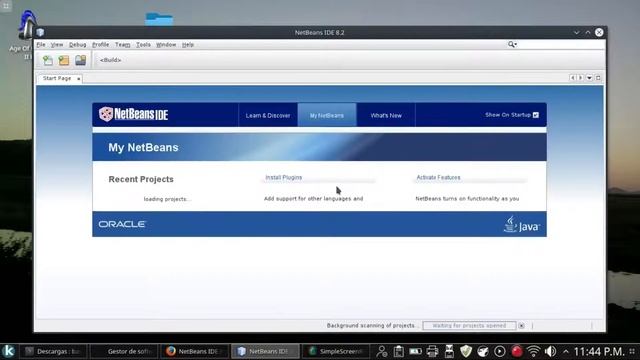Click the New File toolbar icon
Viewport: 640px width, 360px height.
pyautogui.click(x=48, y=60)
